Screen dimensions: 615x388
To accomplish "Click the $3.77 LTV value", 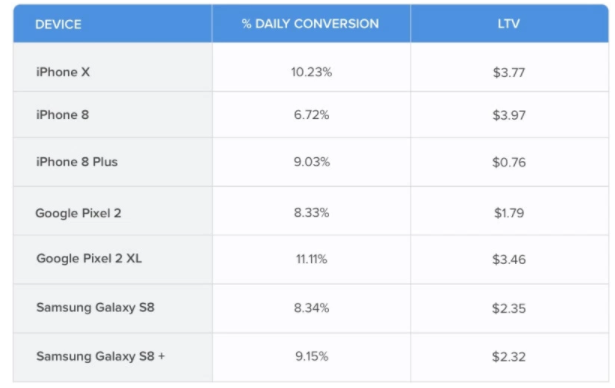I will coord(509,73).
